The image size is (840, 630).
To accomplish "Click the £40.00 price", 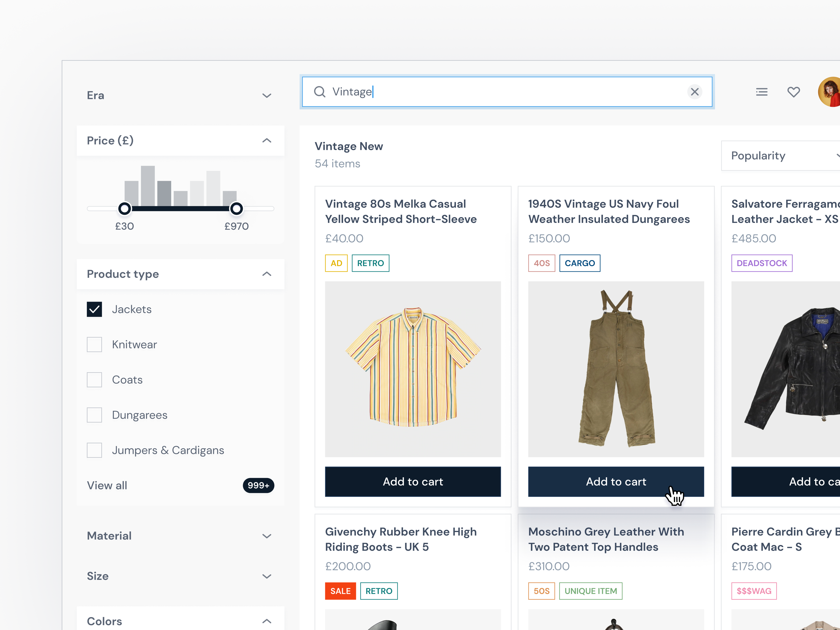I will pos(344,238).
